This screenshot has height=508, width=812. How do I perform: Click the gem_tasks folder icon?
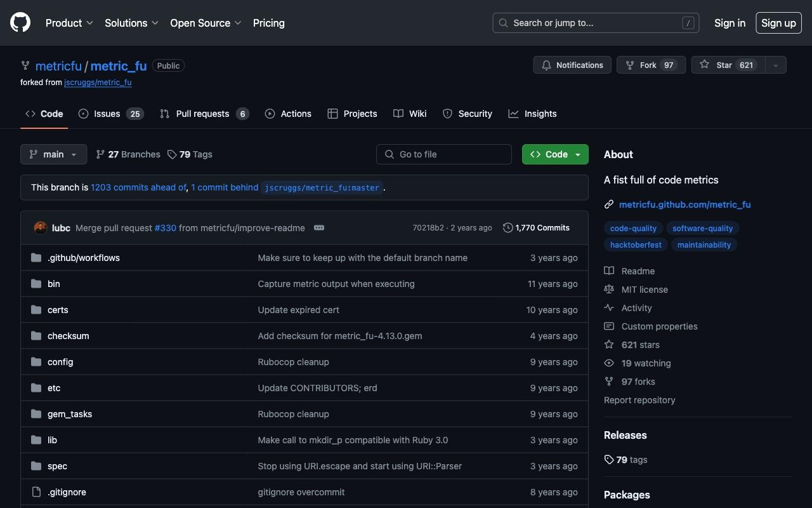pyautogui.click(x=36, y=414)
